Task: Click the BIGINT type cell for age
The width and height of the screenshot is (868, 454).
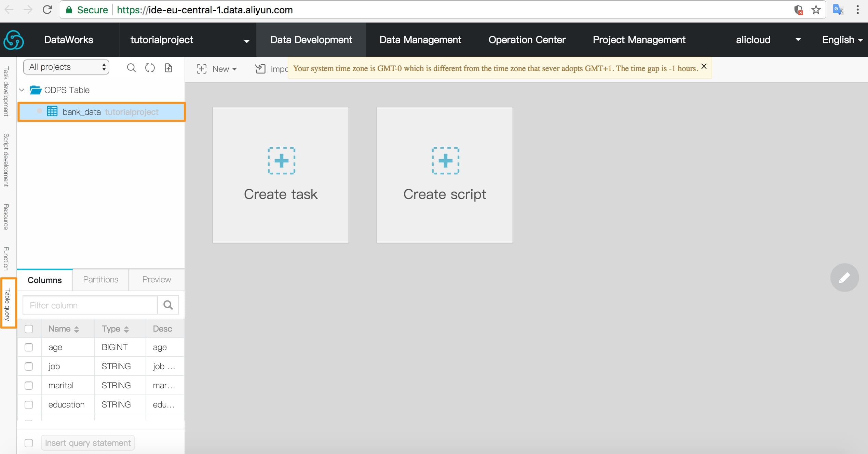Action: [x=120, y=347]
